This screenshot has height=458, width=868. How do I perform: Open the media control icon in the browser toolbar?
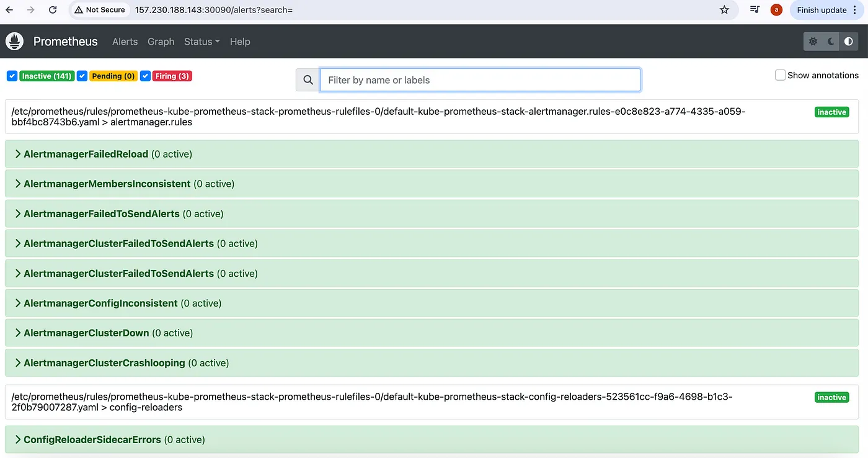point(755,10)
